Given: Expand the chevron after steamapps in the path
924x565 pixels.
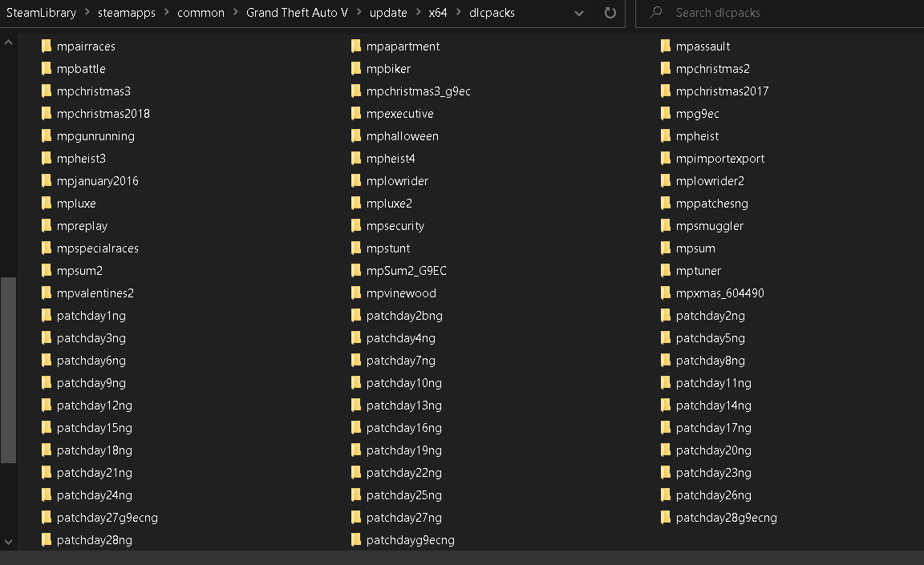Looking at the screenshot, I should [x=167, y=12].
